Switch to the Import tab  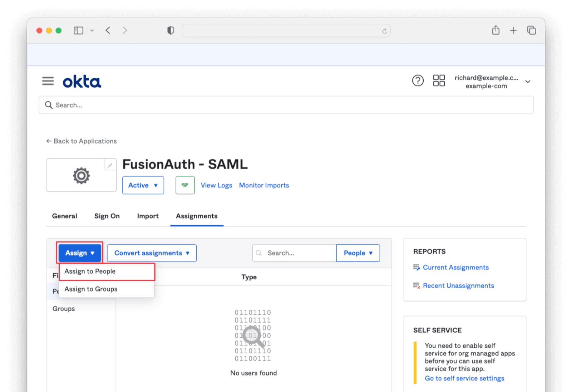[148, 216]
